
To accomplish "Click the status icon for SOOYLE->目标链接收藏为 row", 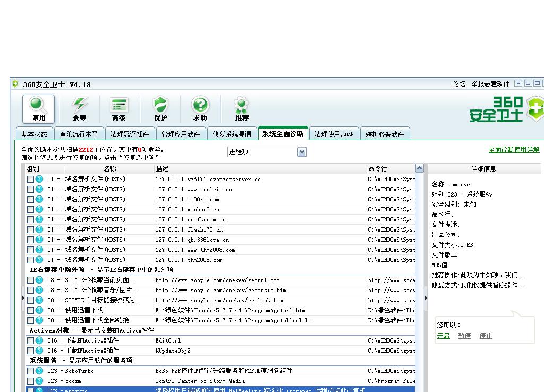I will click(39, 300).
